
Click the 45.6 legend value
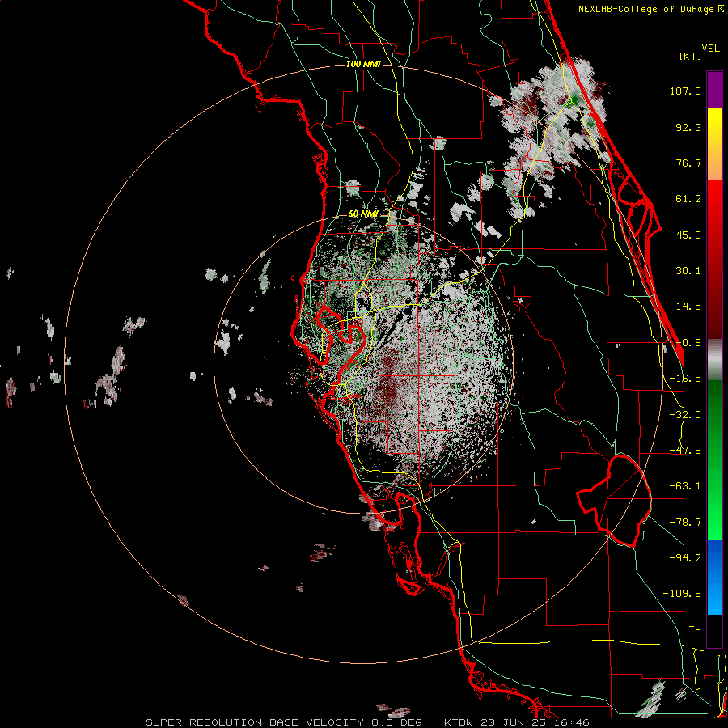point(688,235)
